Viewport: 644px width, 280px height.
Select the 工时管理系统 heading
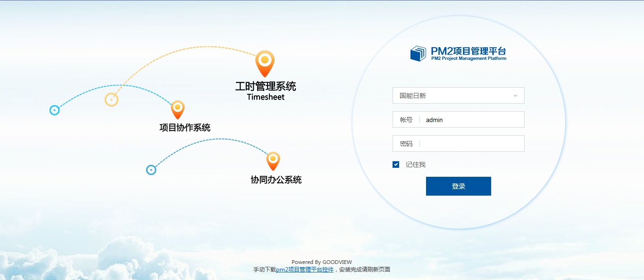(266, 87)
